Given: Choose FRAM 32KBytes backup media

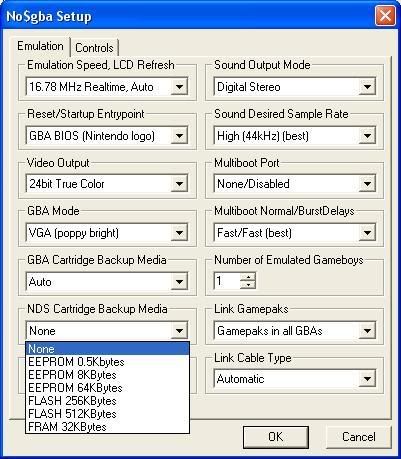Looking at the screenshot, I should [107, 427].
